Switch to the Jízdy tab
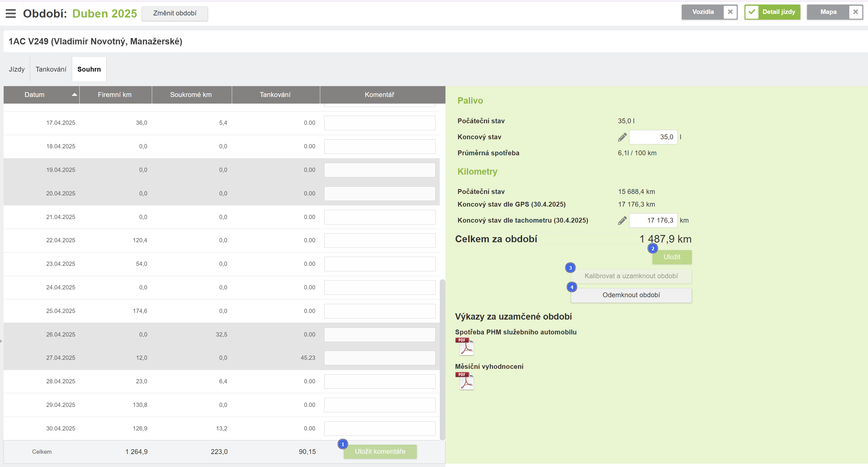Screen dimensions: 868x467 click(x=17, y=69)
